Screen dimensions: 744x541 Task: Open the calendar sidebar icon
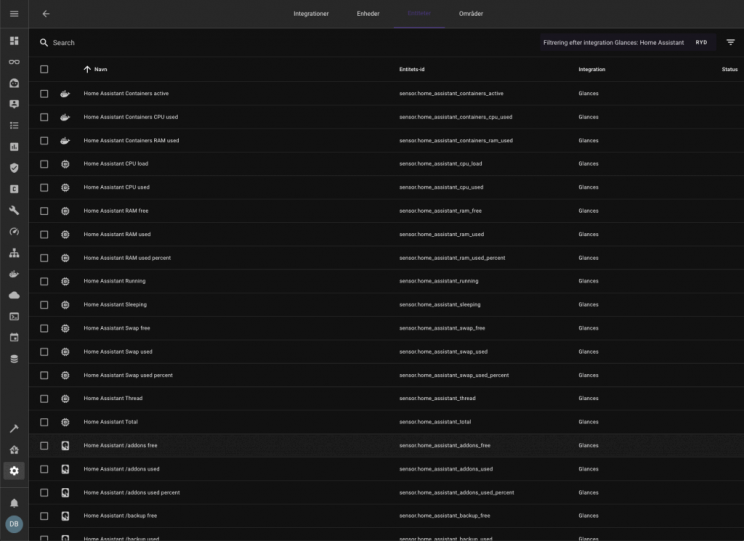click(14, 337)
